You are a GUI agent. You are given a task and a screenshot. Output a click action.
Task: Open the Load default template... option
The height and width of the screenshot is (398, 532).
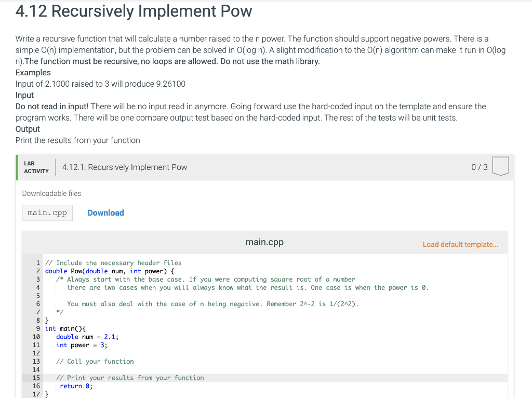tap(460, 244)
